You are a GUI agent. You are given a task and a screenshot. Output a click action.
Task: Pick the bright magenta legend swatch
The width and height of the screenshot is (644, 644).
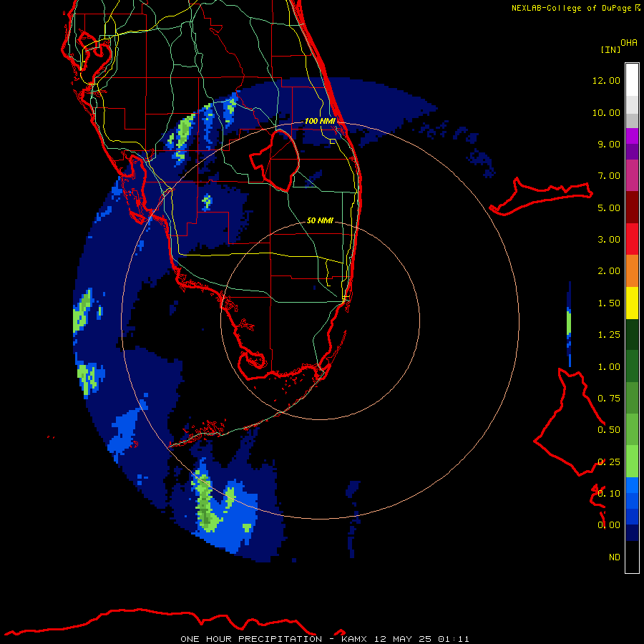632,136
